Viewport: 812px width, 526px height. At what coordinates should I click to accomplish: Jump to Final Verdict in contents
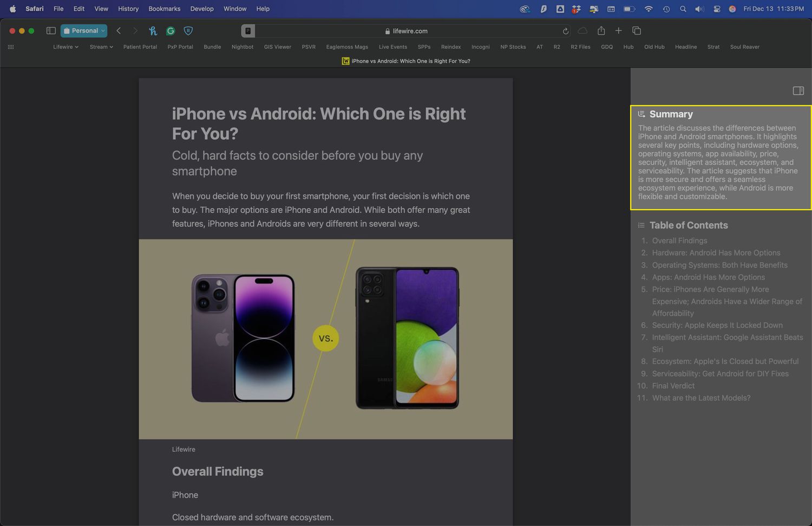tap(673, 386)
